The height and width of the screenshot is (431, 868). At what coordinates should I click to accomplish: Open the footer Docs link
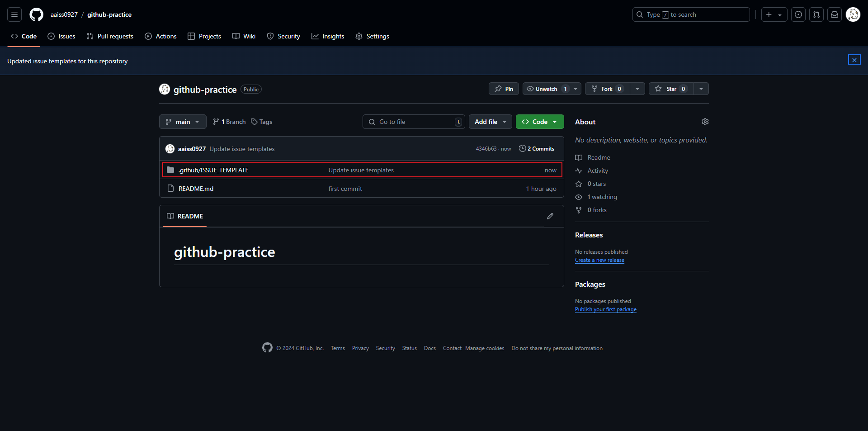(x=430, y=348)
